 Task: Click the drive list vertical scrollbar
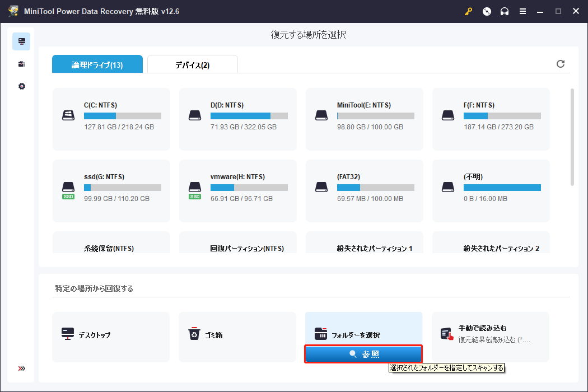572,137
